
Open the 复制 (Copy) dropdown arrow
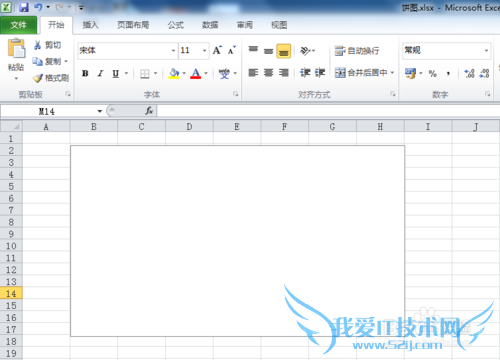[66, 61]
